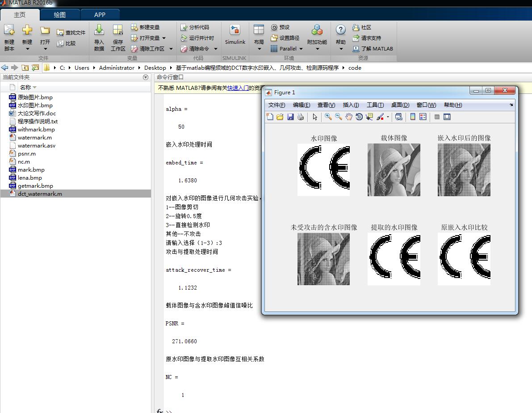Viewport: 532px width, 413px height.
Task: Open 工具(T) menu in Figure 1
Action: (x=375, y=105)
